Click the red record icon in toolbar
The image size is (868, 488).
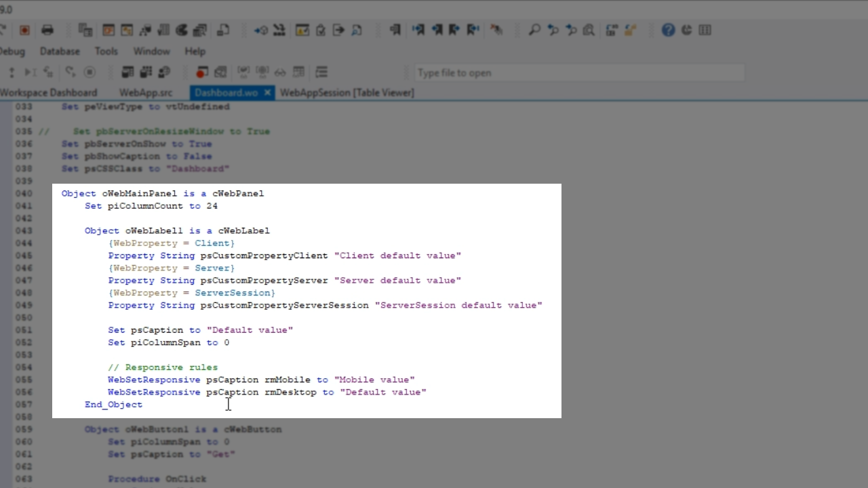[24, 30]
